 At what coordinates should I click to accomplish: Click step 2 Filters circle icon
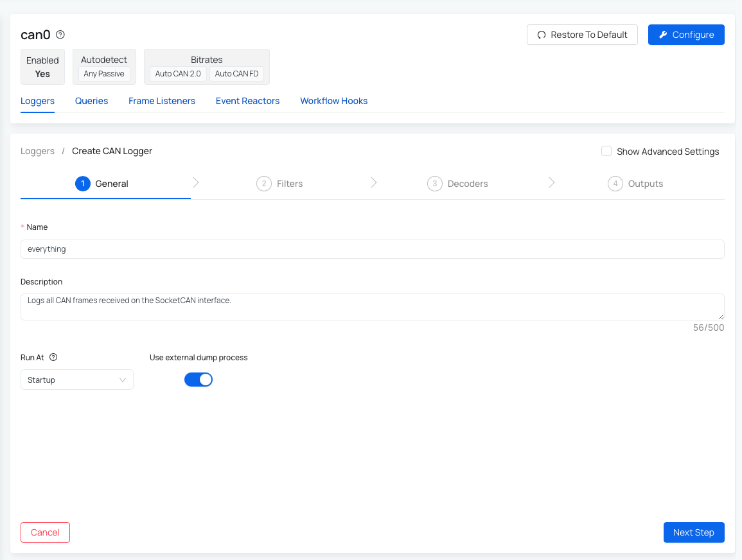[263, 184]
